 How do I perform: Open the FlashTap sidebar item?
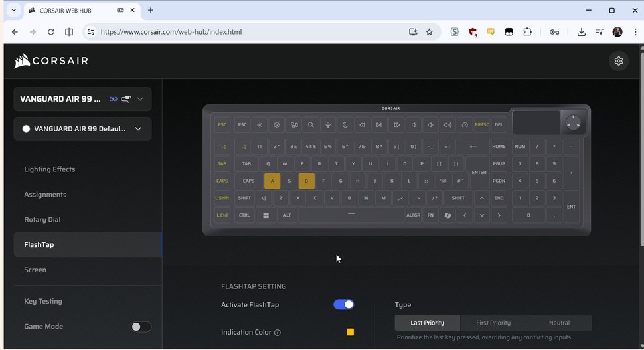click(88, 244)
